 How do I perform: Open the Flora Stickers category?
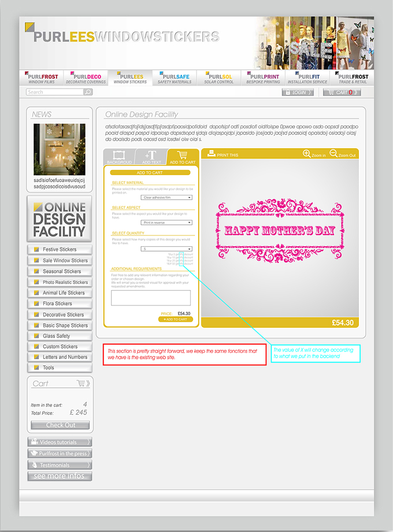[x=60, y=304]
